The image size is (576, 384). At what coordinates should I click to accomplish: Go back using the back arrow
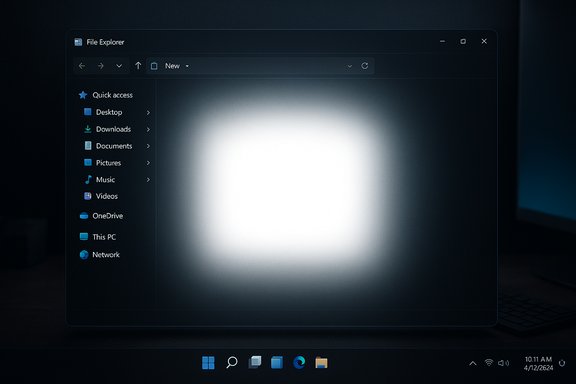pyautogui.click(x=82, y=66)
